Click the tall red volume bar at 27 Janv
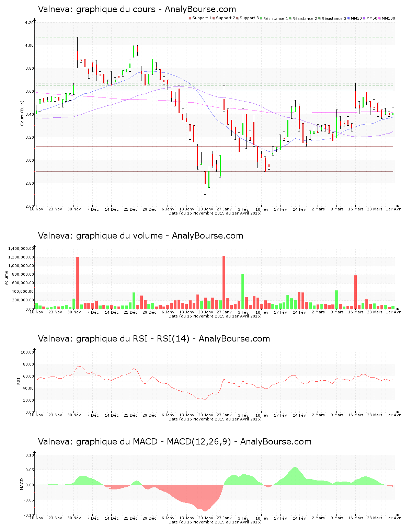Image resolution: width=412 pixels, height=532 pixels. click(224, 282)
